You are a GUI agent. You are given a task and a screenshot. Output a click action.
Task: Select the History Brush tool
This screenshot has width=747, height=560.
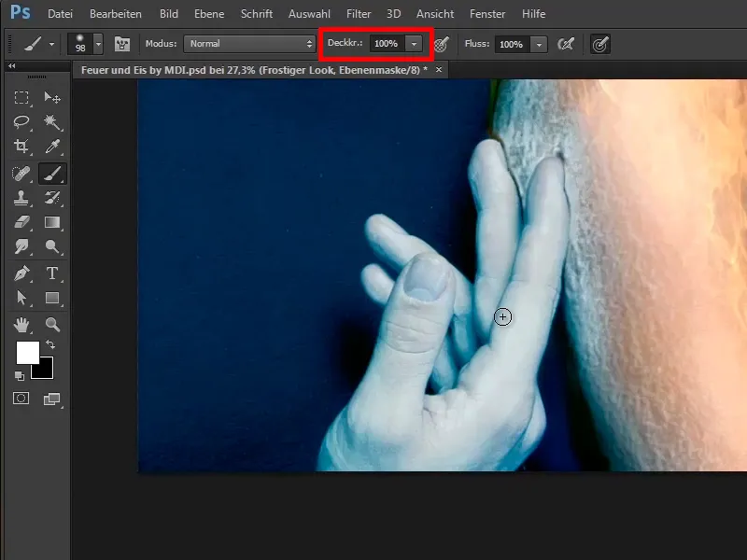pos(52,198)
